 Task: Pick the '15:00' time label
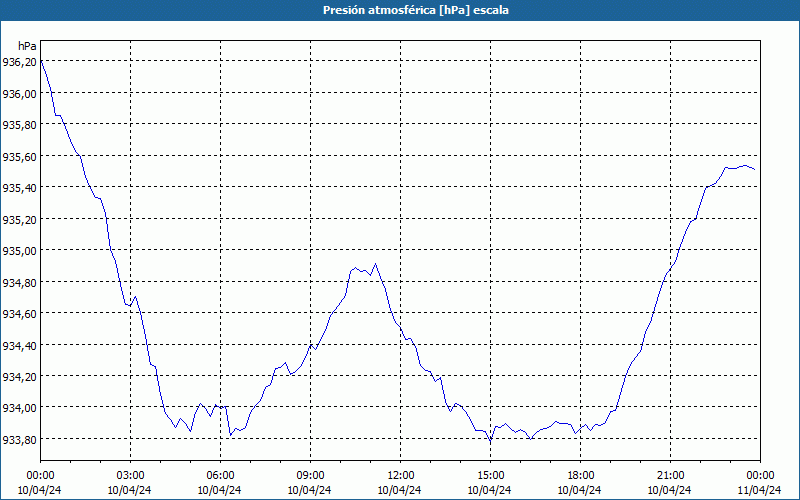[x=490, y=476]
